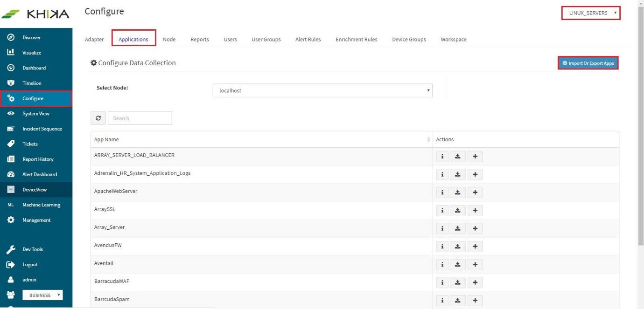Open Alert Dashboard palette icon
The height and width of the screenshot is (309, 644).
coord(10,174)
